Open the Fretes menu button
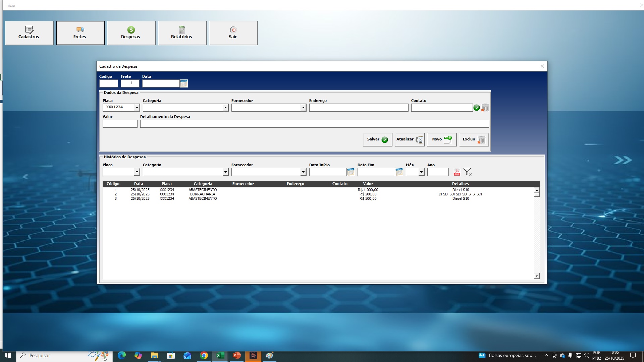Screen dimensions: 644x362 (x=80, y=33)
